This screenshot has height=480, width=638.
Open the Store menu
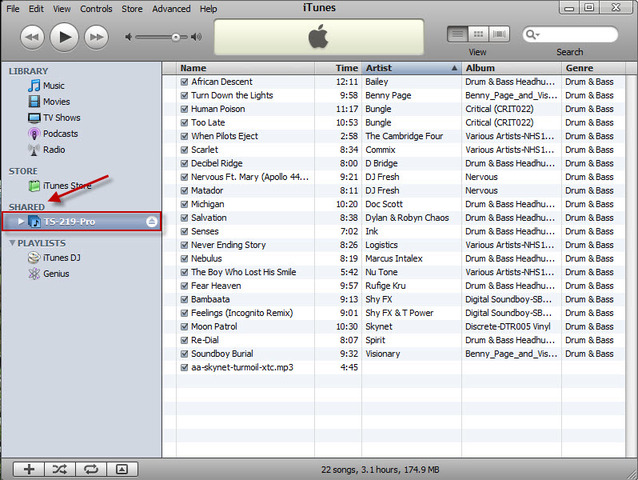coord(132,9)
